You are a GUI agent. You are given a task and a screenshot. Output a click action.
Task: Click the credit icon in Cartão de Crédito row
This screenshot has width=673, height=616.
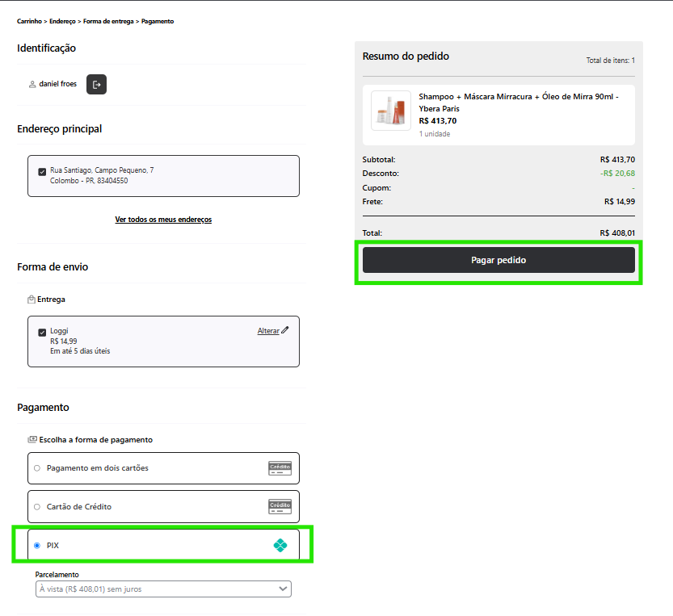coord(280,507)
